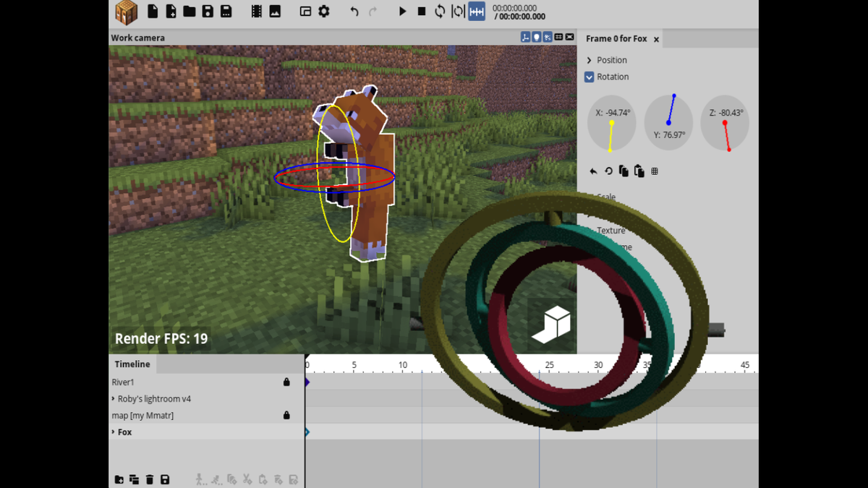Cut selected keyframes with scissors icon
The height and width of the screenshot is (488, 868).
[x=247, y=479]
